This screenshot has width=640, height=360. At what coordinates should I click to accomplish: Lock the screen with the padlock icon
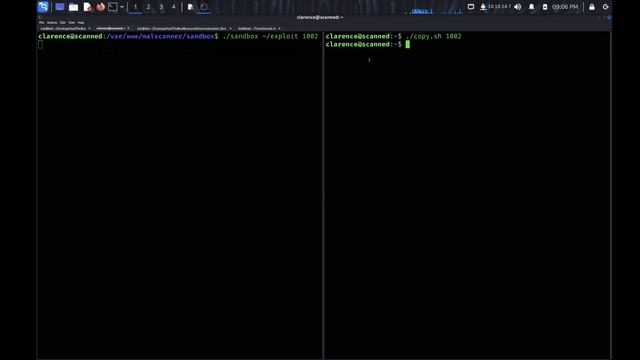(592, 7)
